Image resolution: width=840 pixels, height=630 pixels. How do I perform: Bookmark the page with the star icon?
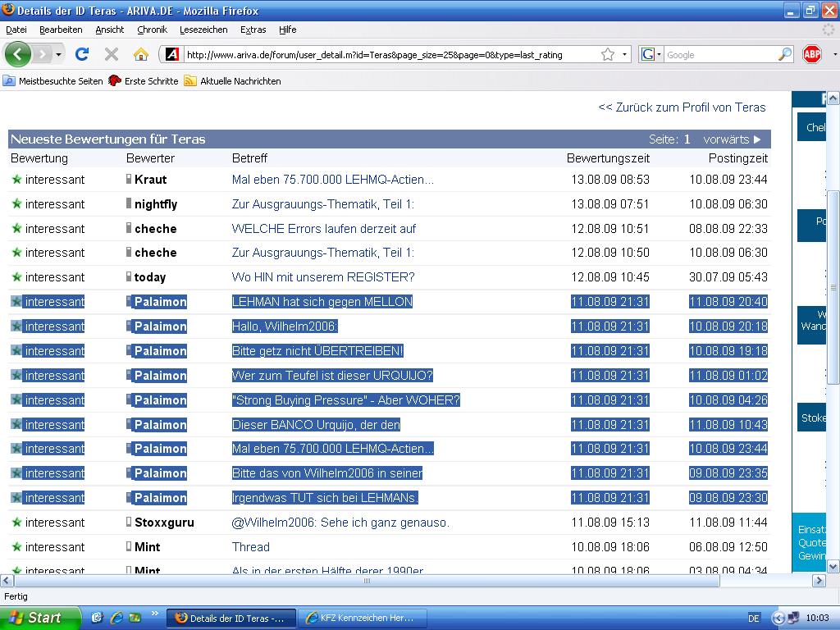[608, 54]
